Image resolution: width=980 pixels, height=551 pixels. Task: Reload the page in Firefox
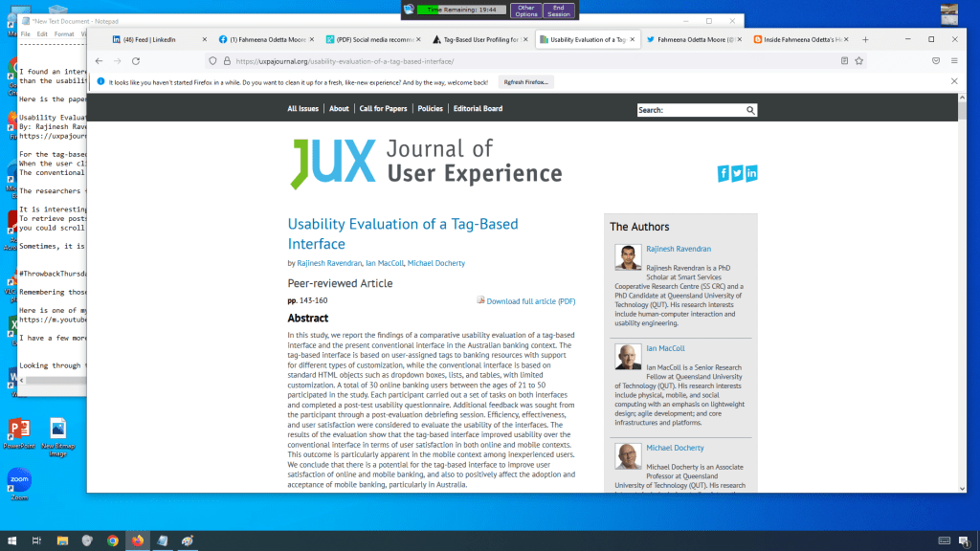(x=136, y=60)
